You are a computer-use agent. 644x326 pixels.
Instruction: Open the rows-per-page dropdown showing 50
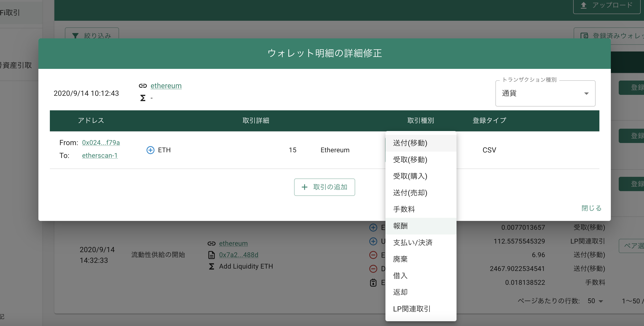pyautogui.click(x=595, y=301)
